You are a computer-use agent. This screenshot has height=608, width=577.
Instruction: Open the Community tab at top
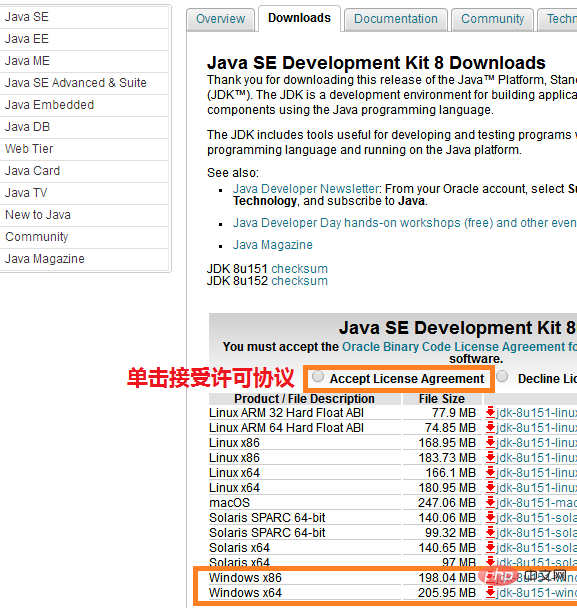[x=492, y=19]
